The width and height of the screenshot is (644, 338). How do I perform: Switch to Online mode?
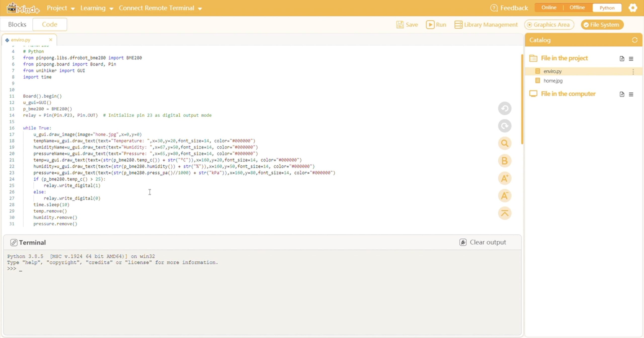point(549,8)
